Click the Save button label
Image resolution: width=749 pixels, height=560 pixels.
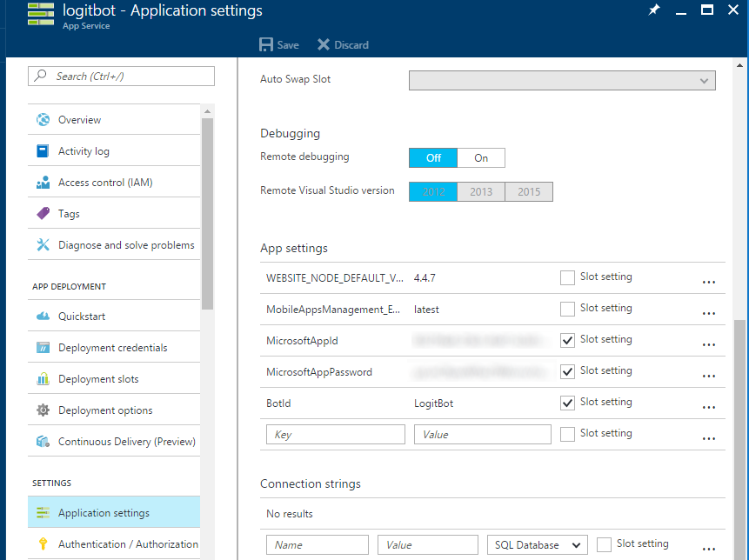288,45
